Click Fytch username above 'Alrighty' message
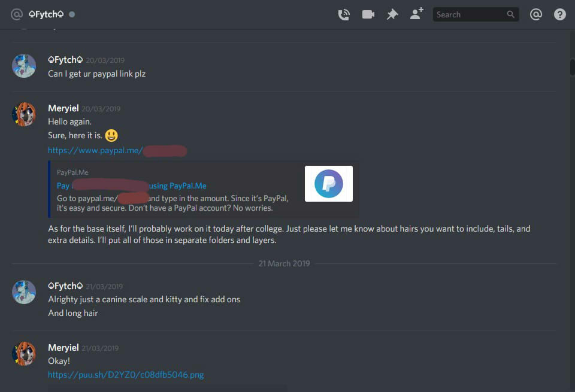This screenshot has height=392, width=575. 65,285
